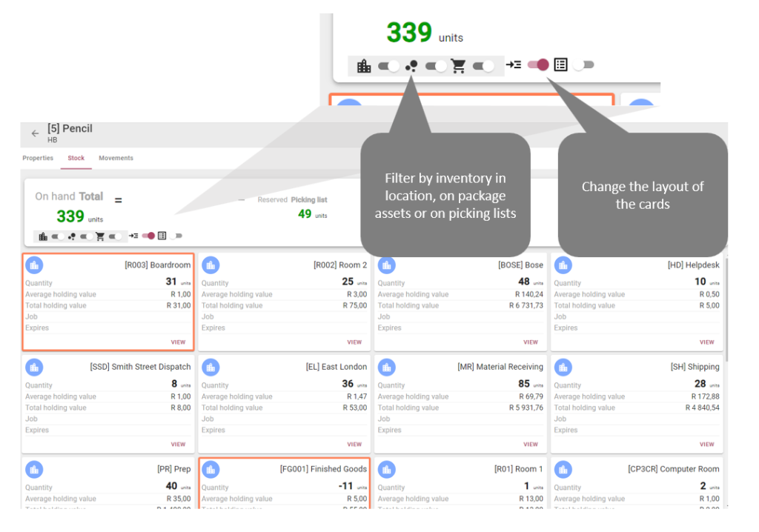Click the location building icon in zoomed filter bar
759x532 pixels.
[x=364, y=66]
